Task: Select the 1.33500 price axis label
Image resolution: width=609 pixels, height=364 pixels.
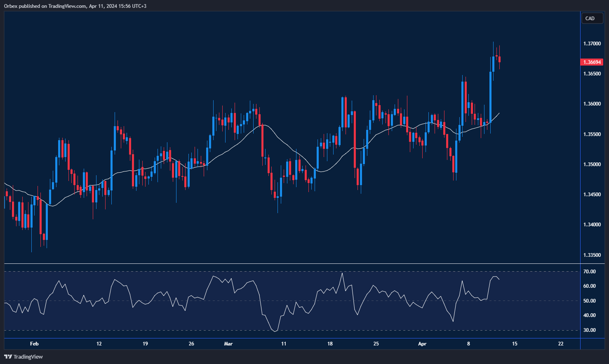Action: pos(592,255)
